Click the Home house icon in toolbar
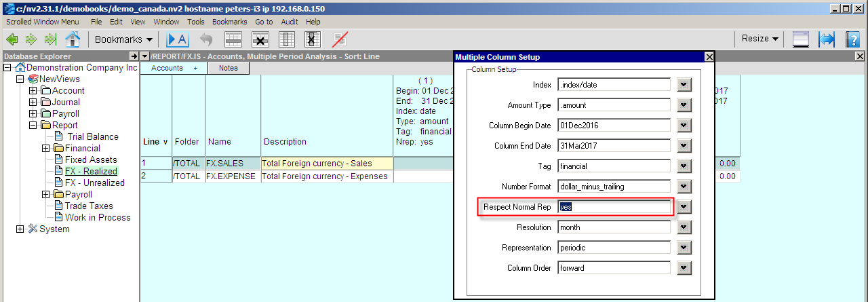868x302 pixels. tap(72, 39)
